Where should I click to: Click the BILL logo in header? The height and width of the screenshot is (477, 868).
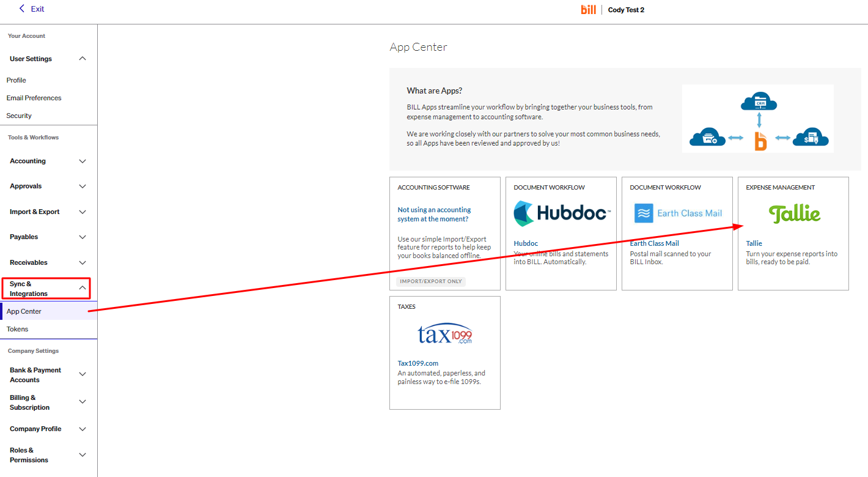tap(588, 10)
